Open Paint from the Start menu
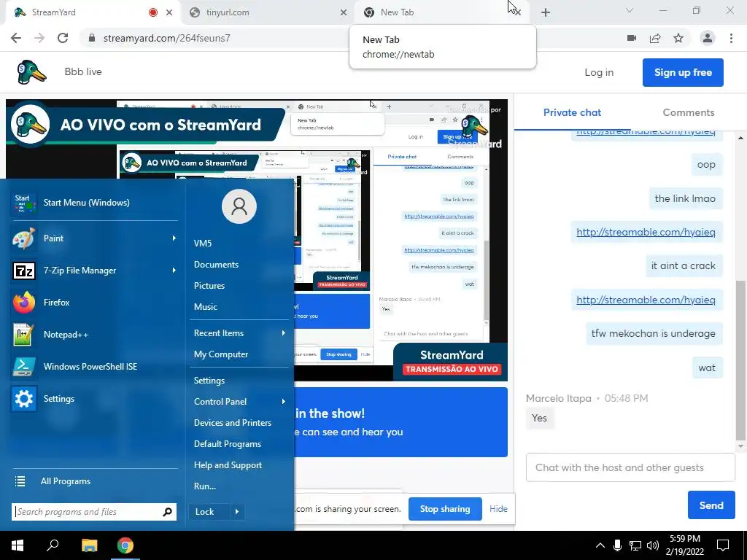747x560 pixels. tap(94, 238)
